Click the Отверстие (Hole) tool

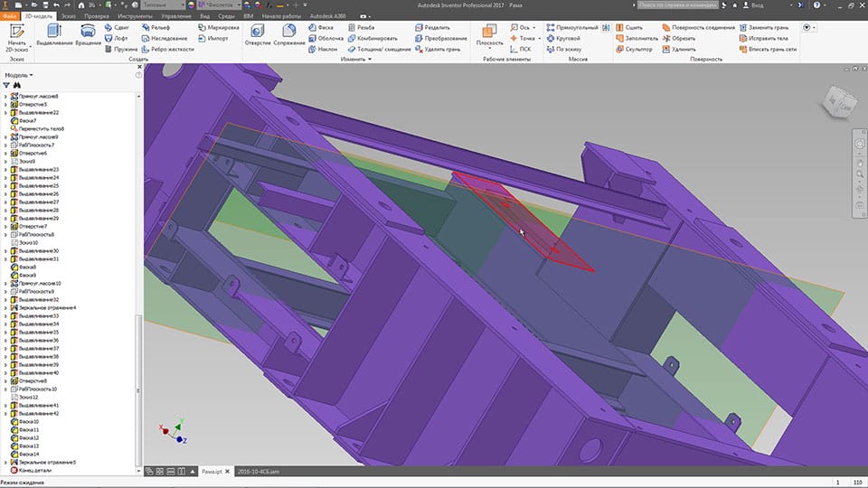258,34
